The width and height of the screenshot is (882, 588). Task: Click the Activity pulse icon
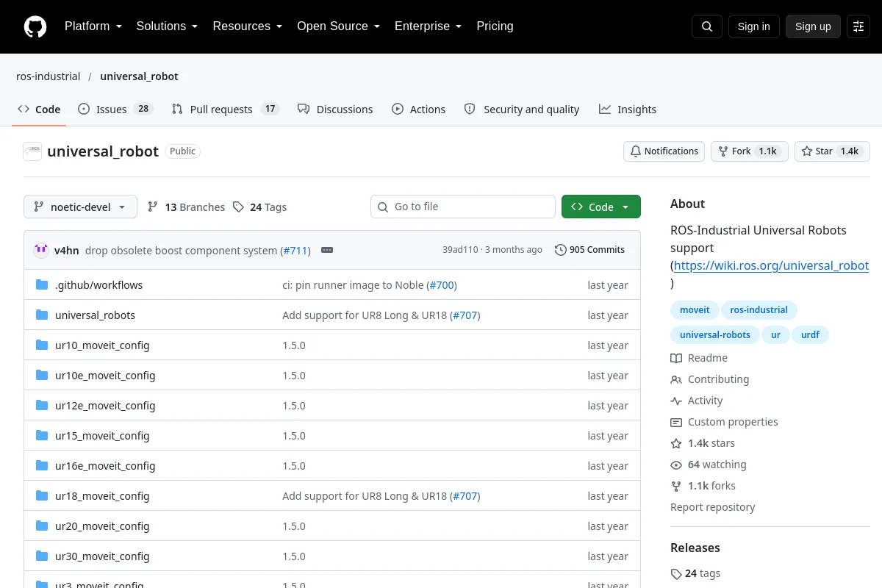pos(676,401)
